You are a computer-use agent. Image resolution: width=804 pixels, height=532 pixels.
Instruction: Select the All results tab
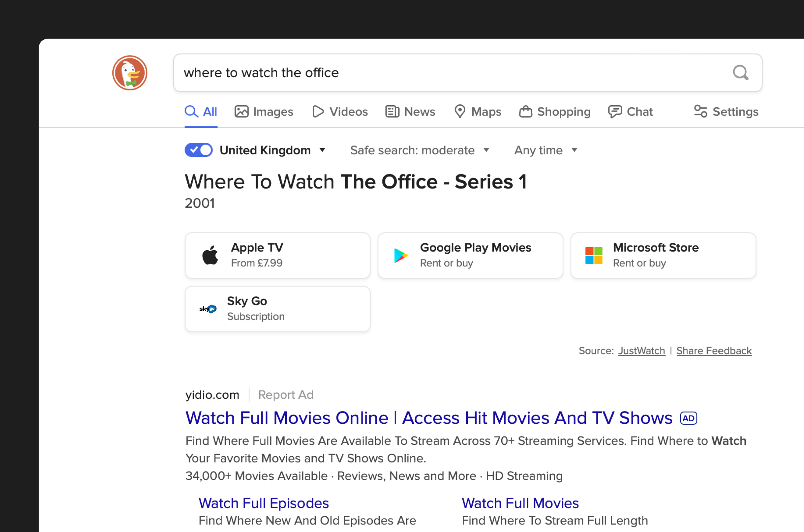(201, 112)
